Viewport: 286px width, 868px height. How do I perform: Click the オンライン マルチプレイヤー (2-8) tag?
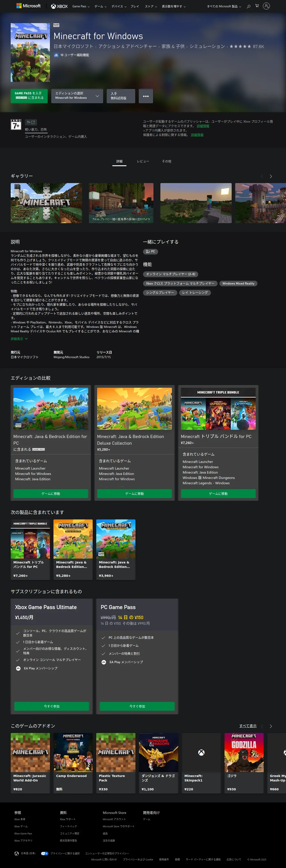[x=171, y=274]
